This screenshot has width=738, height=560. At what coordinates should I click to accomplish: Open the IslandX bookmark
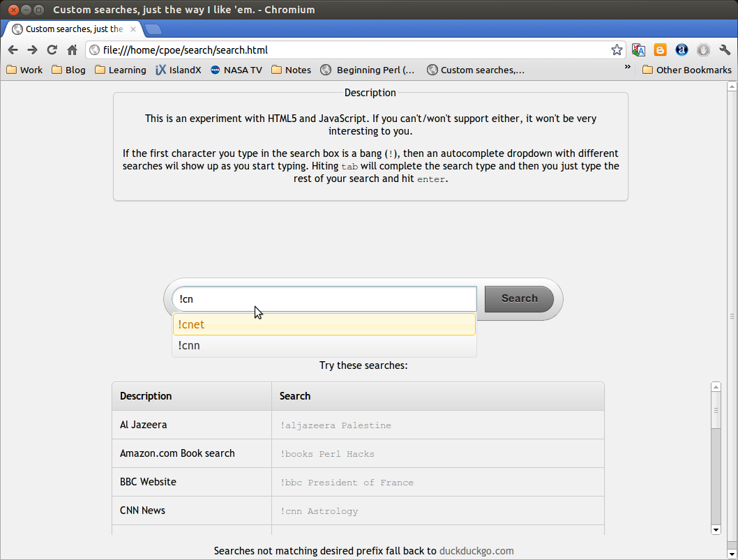179,70
